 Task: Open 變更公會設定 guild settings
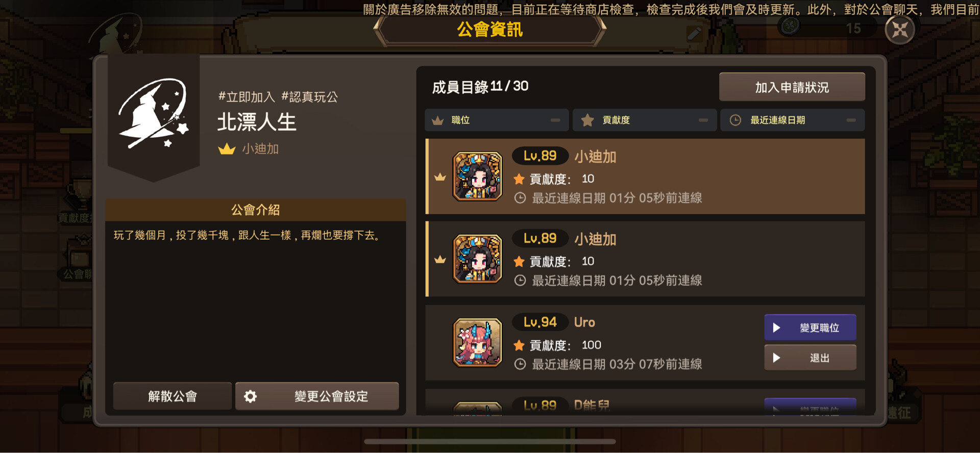pyautogui.click(x=317, y=396)
